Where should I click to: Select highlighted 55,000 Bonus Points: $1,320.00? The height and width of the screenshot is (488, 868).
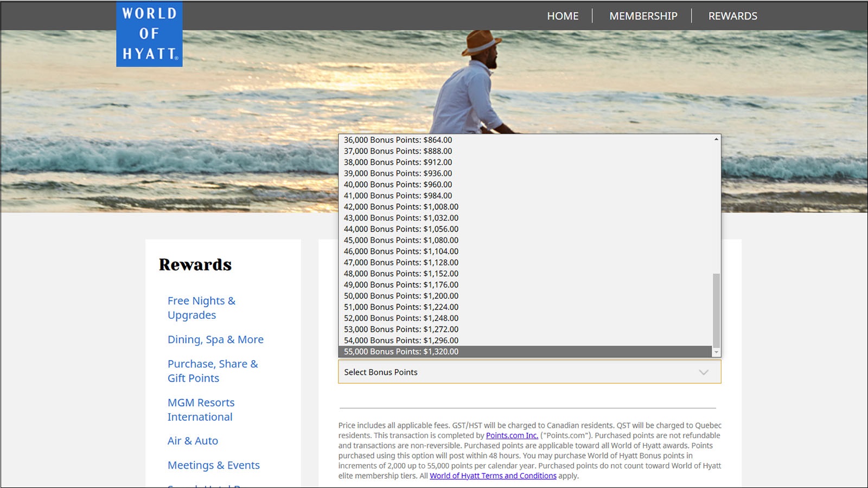525,351
